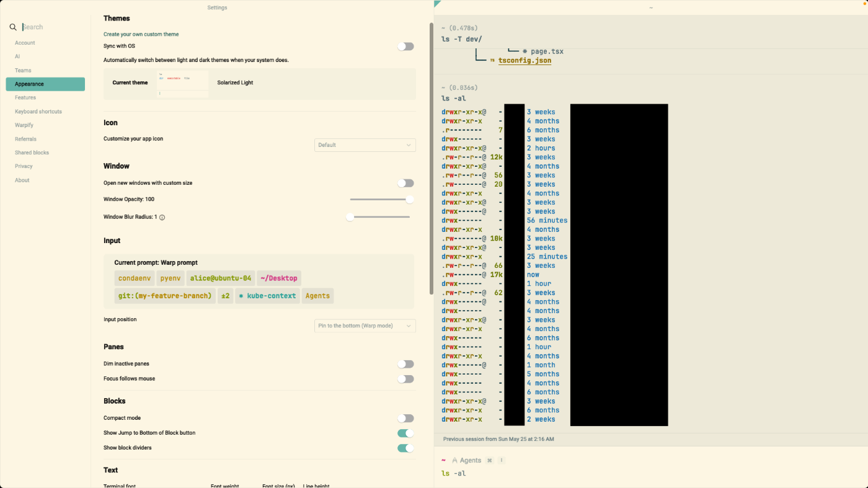This screenshot has width=868, height=488.
Task: Click the Agents chip in prompt preview
Action: [x=317, y=296]
